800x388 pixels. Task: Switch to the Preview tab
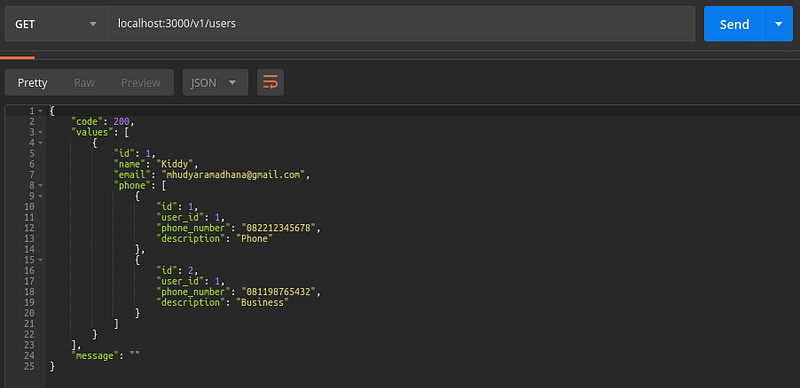click(141, 83)
